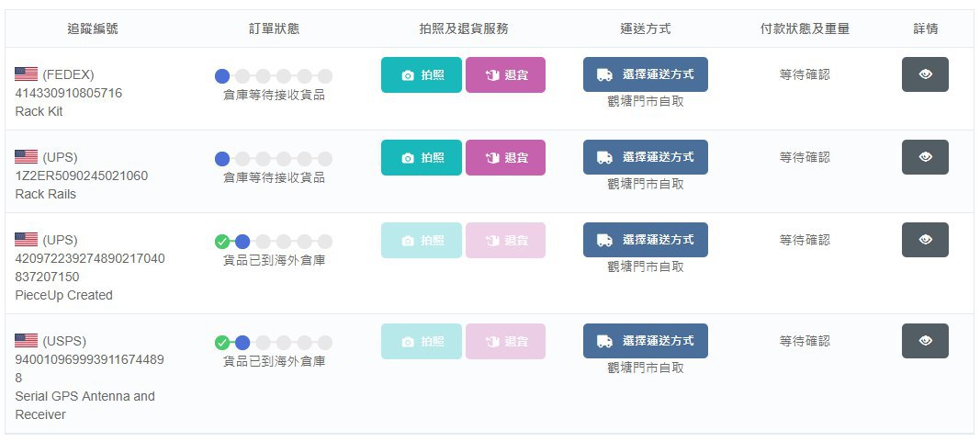View details eye icon for Rack Rails

click(925, 157)
